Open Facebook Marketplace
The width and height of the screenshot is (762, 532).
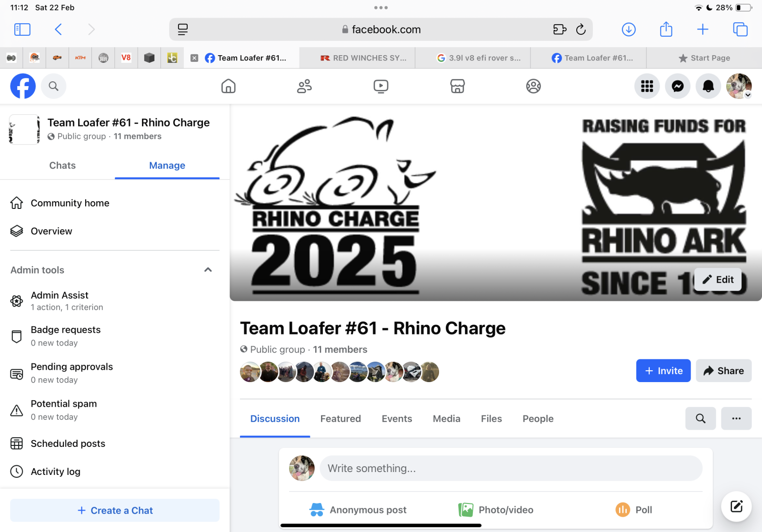pos(457,86)
